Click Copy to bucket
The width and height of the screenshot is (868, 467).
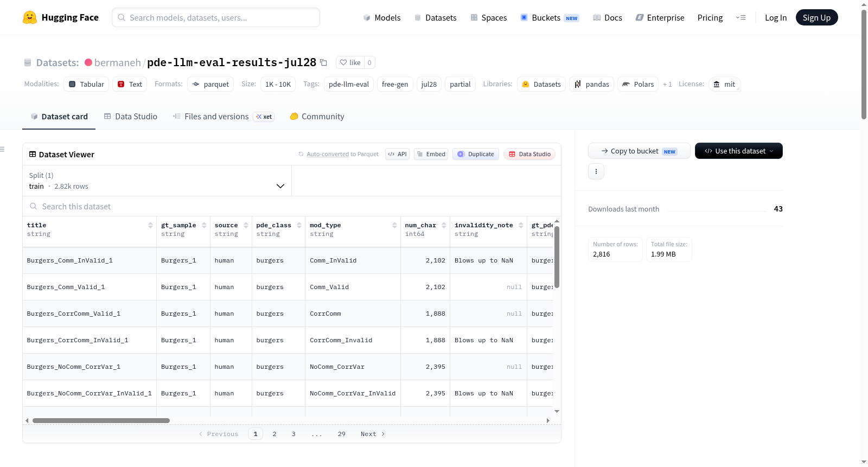pos(639,151)
